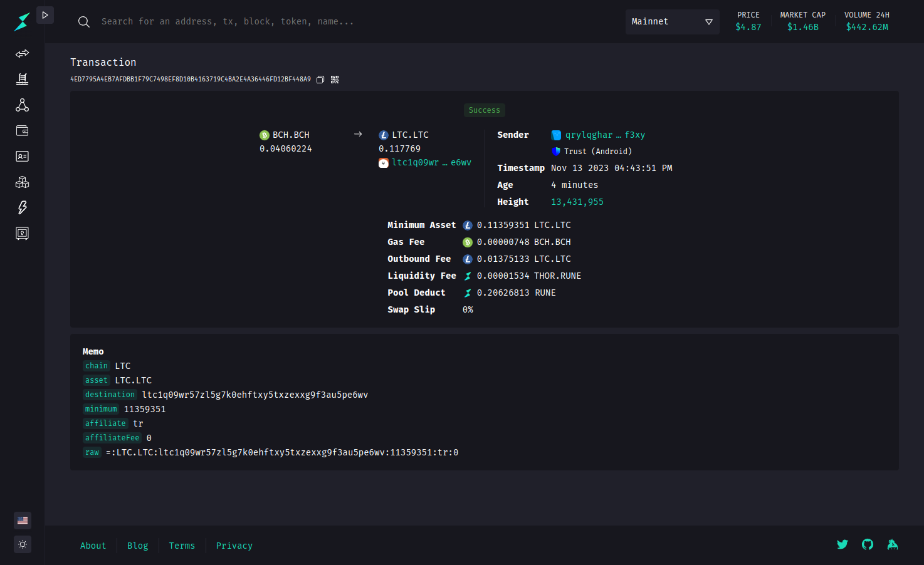This screenshot has width=924, height=565.
Task: Open the lightning bolt sidebar icon
Action: coord(22,207)
